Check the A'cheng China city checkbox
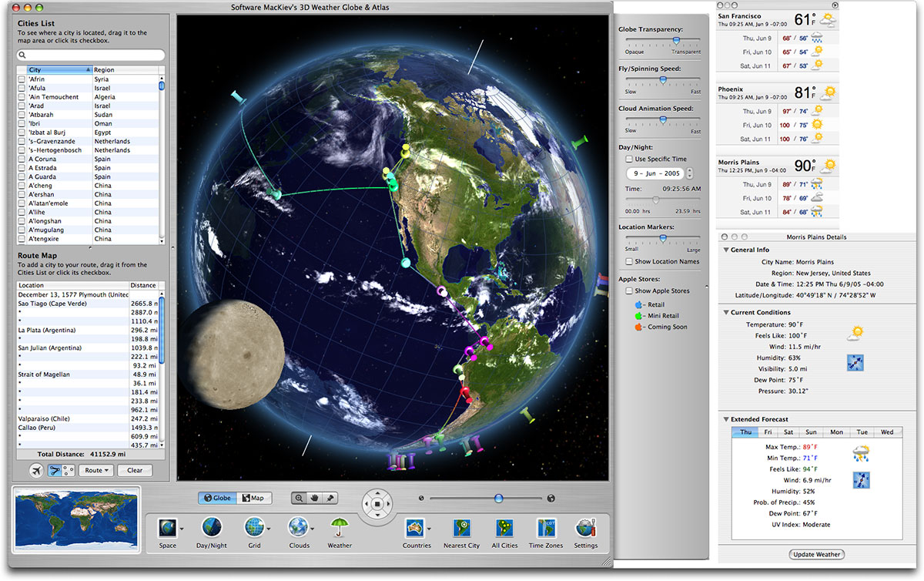Image resolution: width=924 pixels, height=581 pixels. (x=22, y=186)
